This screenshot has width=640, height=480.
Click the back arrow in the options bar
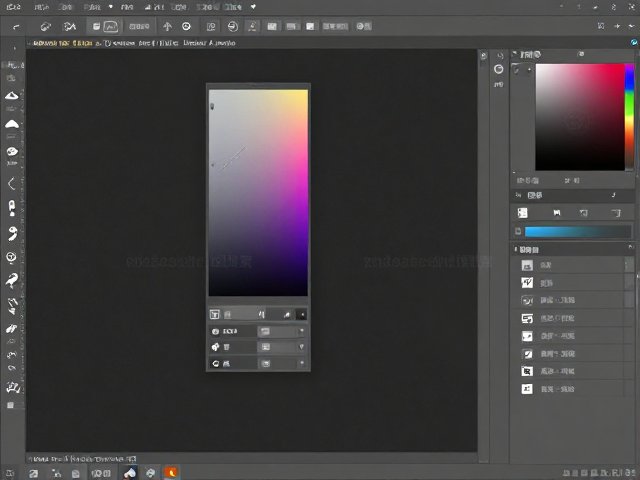pos(16,27)
